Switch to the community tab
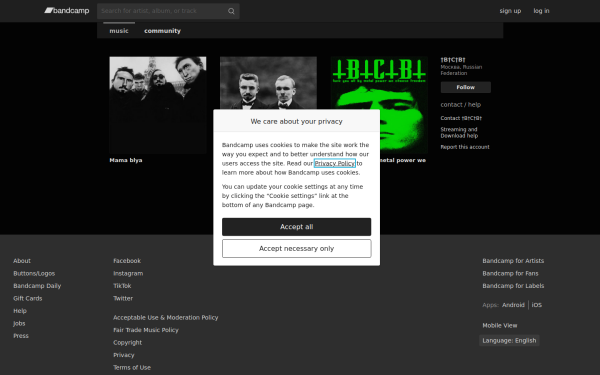Viewport: 600px width, 375px height. (x=162, y=31)
